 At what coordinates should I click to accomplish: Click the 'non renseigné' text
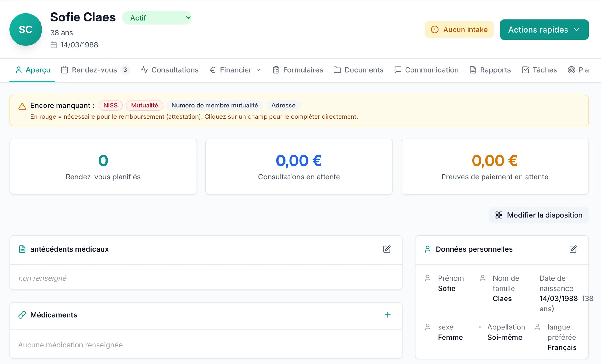42,278
